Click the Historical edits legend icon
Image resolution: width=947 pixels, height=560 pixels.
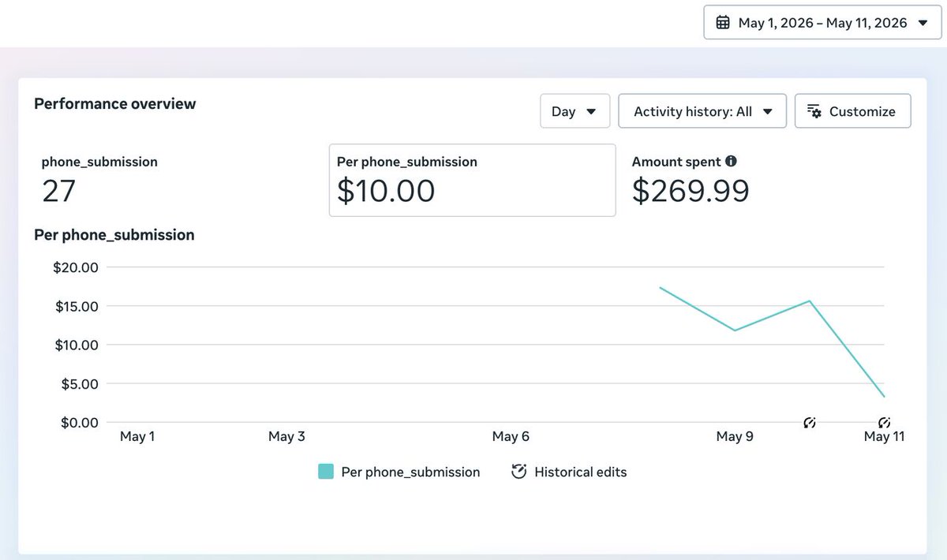pyautogui.click(x=518, y=472)
